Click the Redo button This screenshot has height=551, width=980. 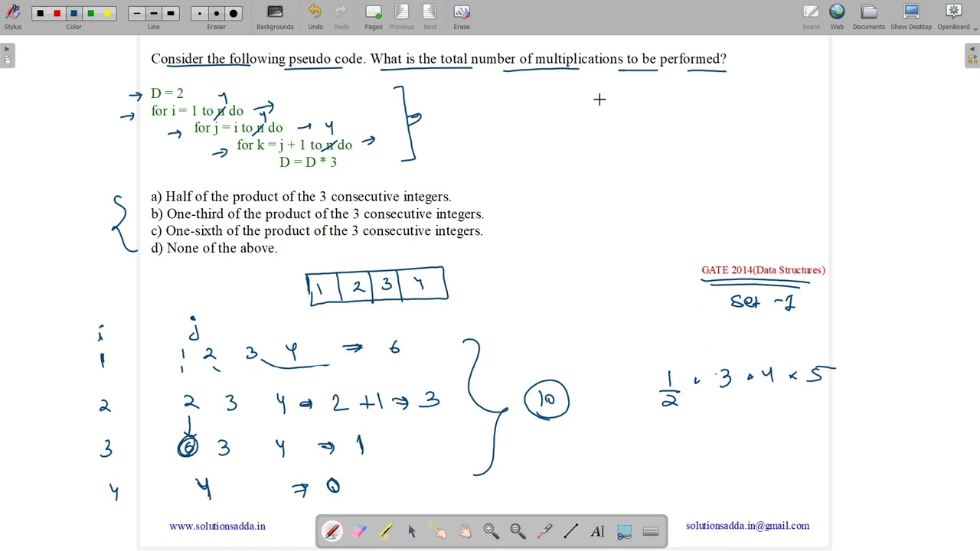coord(341,16)
